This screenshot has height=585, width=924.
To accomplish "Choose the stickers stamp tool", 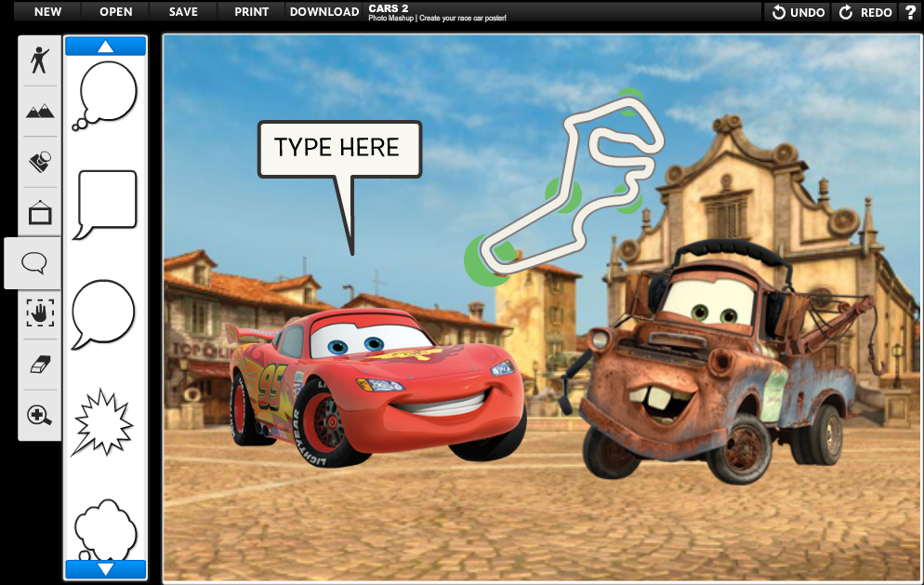I will 39,162.
